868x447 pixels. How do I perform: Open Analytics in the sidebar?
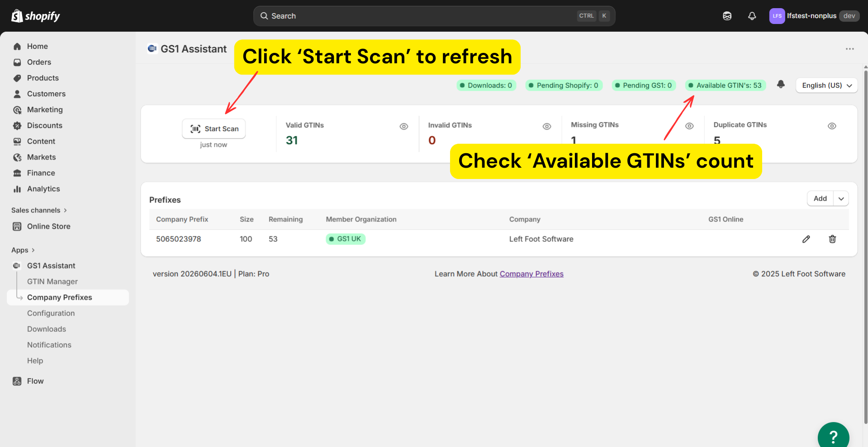pyautogui.click(x=43, y=188)
